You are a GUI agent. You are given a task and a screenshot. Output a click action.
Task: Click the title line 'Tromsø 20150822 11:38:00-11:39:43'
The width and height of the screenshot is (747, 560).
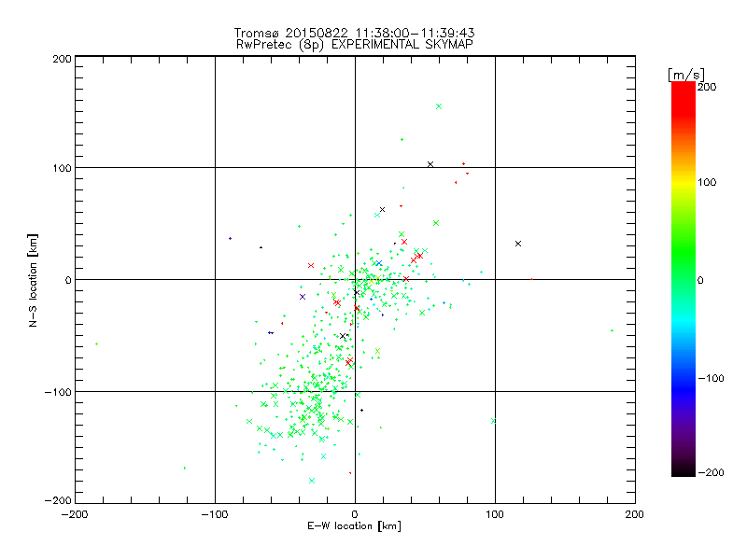click(x=354, y=33)
